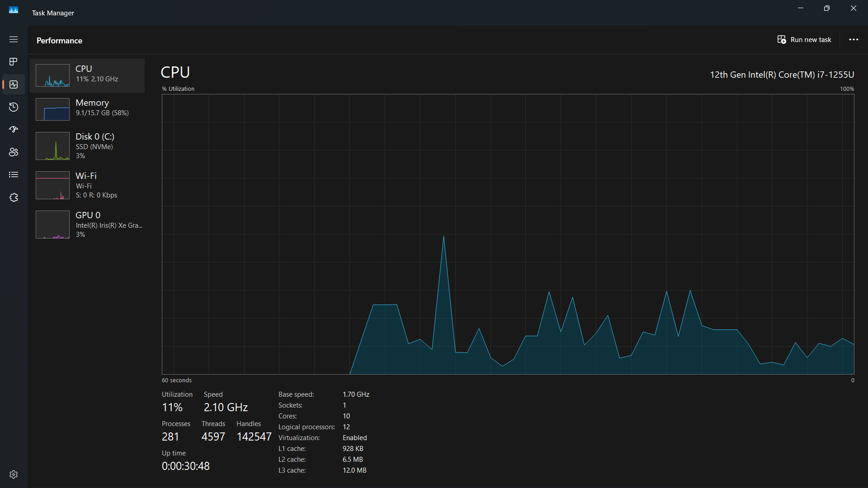Open the Startup apps page icon
Image resolution: width=868 pixels, height=488 pixels.
(14, 130)
